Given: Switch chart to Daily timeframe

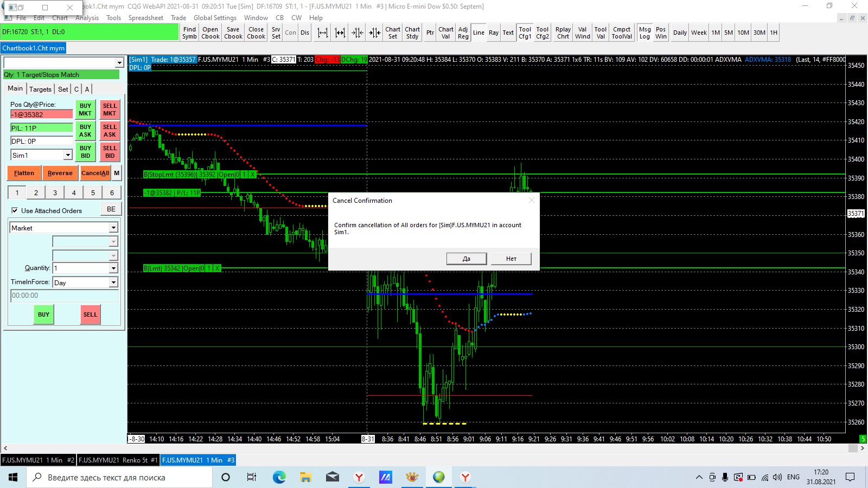Looking at the screenshot, I should 680,33.
